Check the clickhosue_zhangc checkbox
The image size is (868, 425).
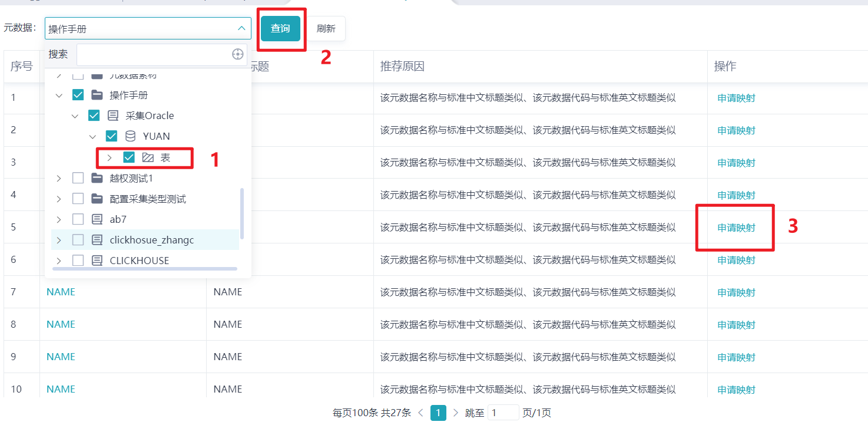78,240
